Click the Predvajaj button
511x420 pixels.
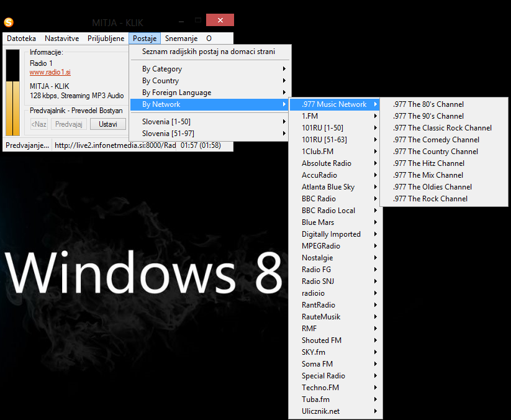[69, 124]
